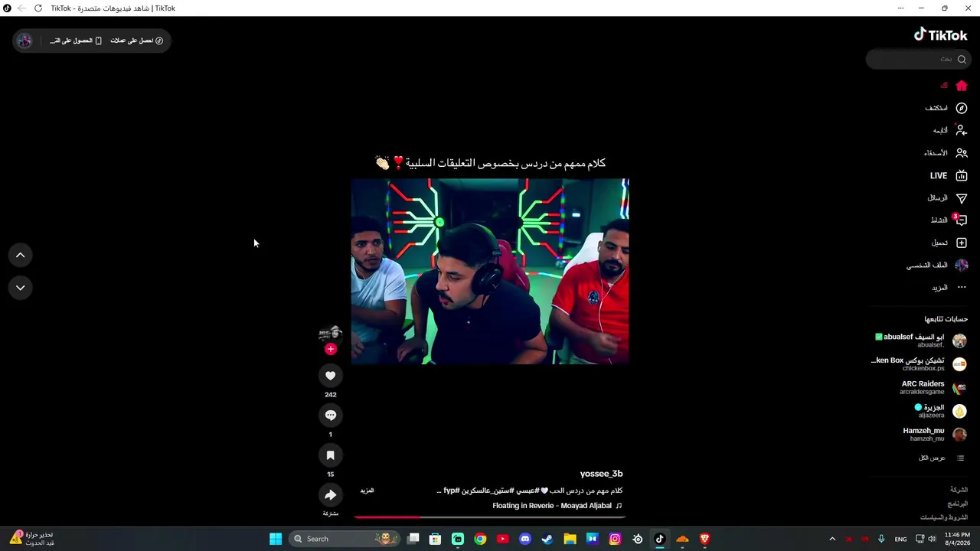Open the window's three-dots options menu
The height and width of the screenshot is (551, 980).
click(900, 8)
